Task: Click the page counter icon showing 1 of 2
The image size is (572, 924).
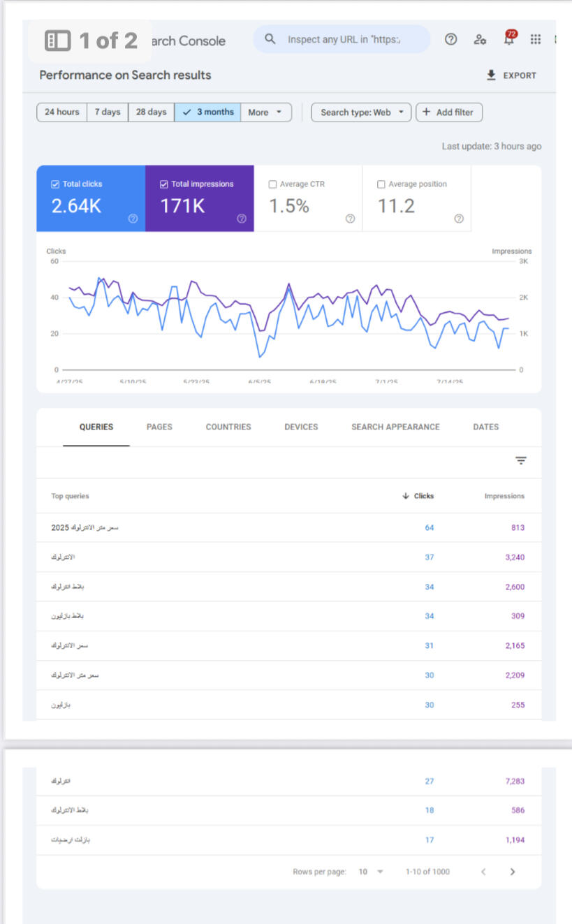Action: pyautogui.click(x=58, y=41)
